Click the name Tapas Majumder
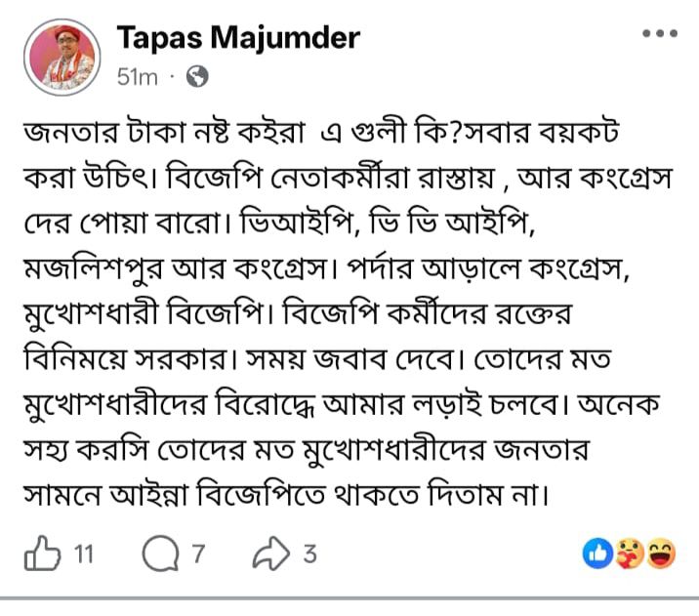This screenshot has height=616, width=699. [238, 38]
